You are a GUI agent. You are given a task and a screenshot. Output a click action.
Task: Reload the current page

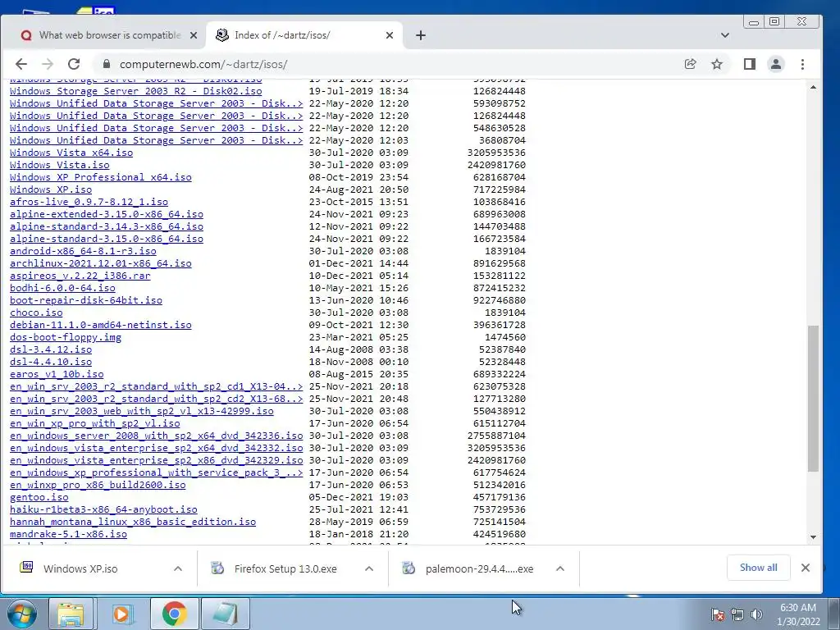74,64
